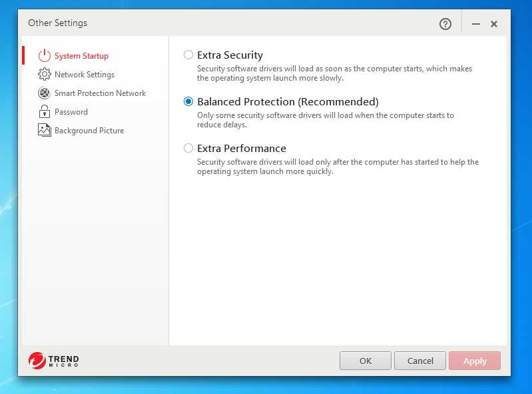
Task: Click the Network Settings gear icon
Action: [45, 75]
